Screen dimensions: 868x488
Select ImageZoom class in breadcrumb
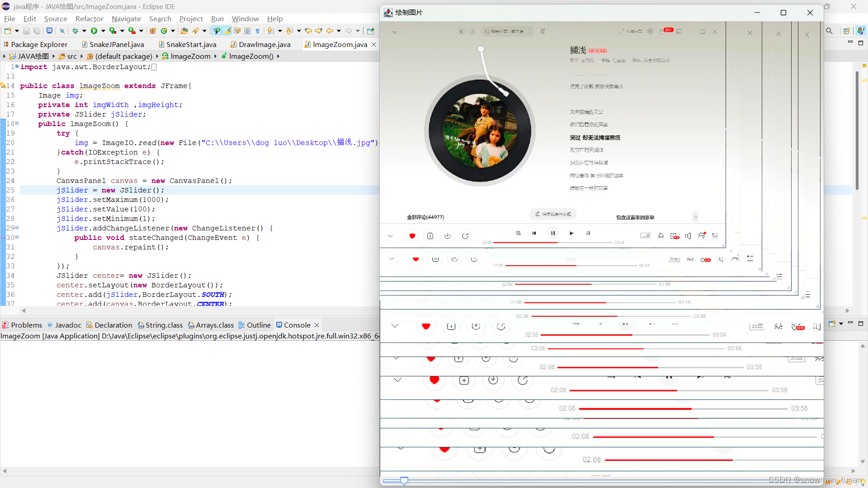(190, 56)
